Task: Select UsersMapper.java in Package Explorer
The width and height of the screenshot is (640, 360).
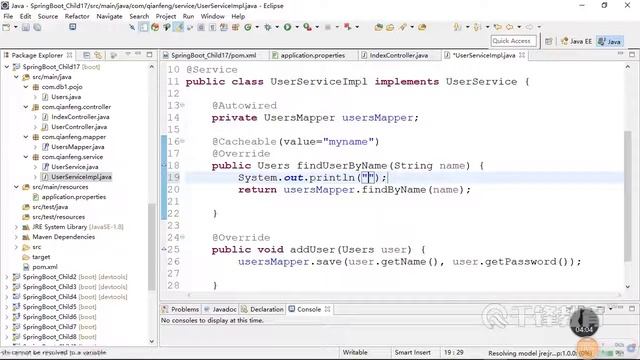Action: pyautogui.click(x=78, y=147)
